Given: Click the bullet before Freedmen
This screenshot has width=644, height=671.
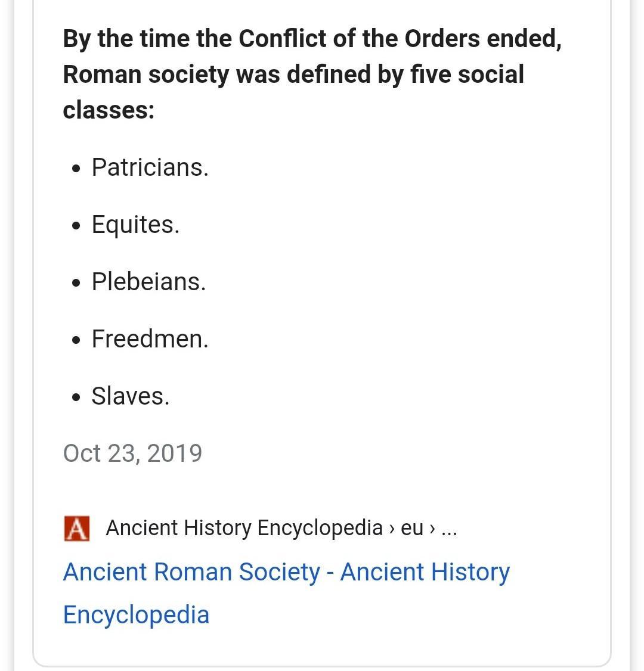Looking at the screenshot, I should [x=76, y=340].
